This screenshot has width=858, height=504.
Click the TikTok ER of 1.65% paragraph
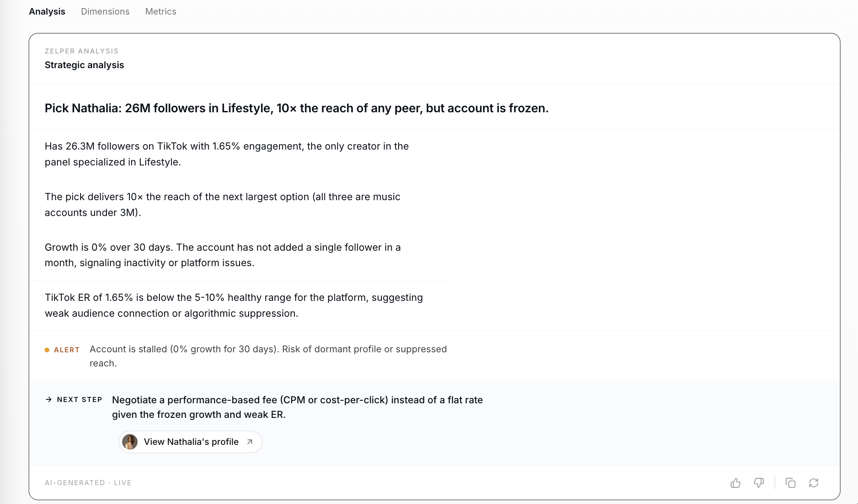click(234, 306)
